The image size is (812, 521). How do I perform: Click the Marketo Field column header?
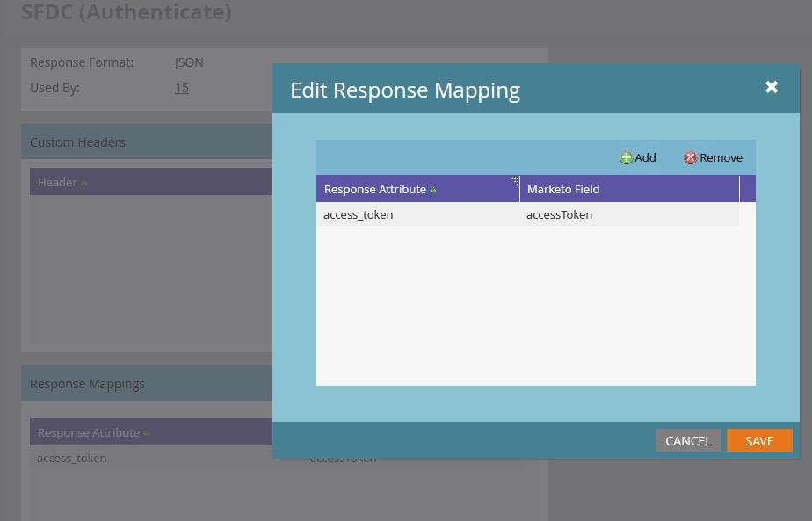point(630,189)
